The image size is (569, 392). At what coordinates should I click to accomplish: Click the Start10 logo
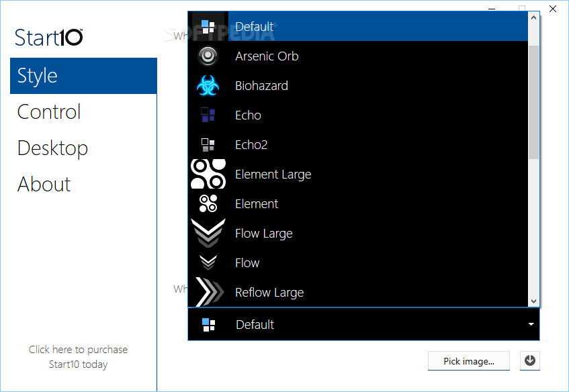48,38
